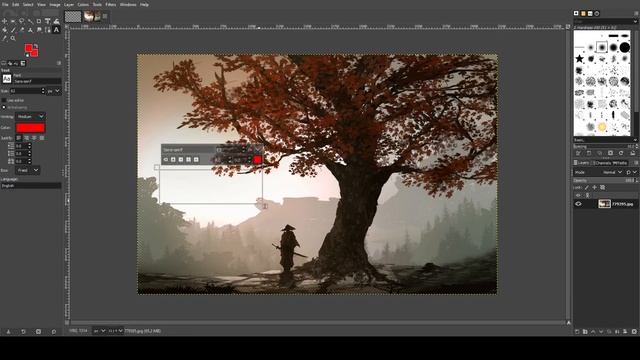640x360 pixels.
Task: Select the Smudge tool
Action: click(39, 30)
